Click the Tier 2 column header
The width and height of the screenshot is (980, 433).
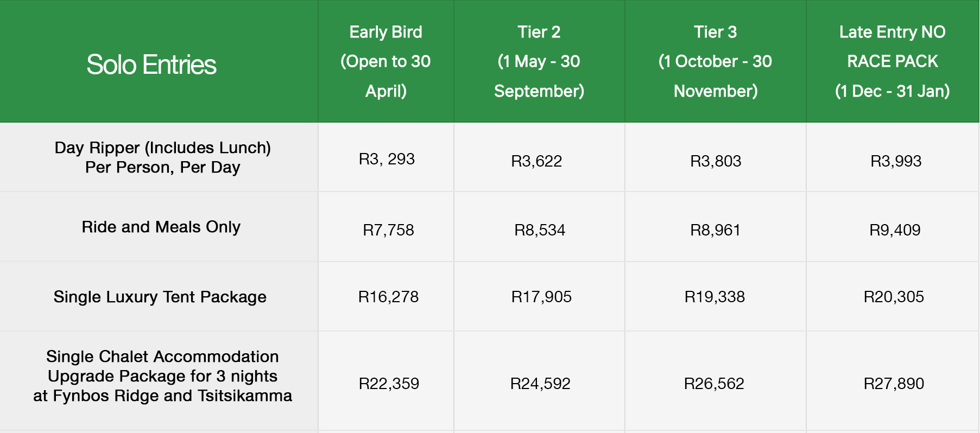(539, 61)
